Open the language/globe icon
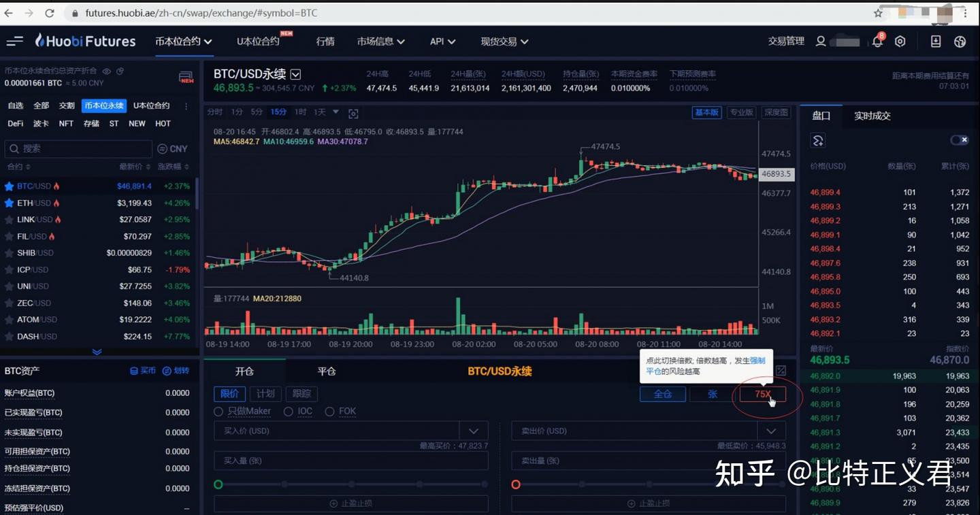This screenshot has height=515, width=980. pos(960,41)
